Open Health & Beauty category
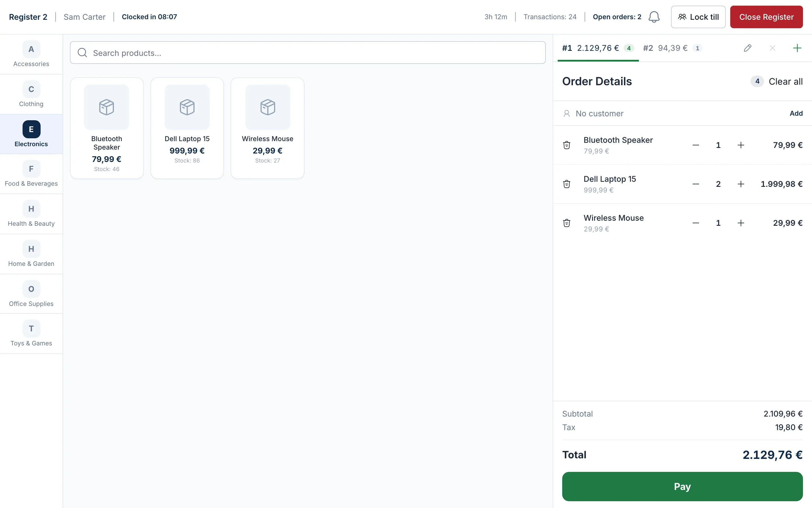The width and height of the screenshot is (812, 508). [x=31, y=214]
